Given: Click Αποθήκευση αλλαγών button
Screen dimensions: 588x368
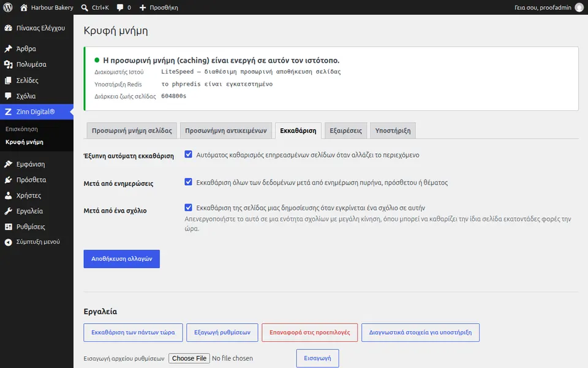Looking at the screenshot, I should (121, 259).
